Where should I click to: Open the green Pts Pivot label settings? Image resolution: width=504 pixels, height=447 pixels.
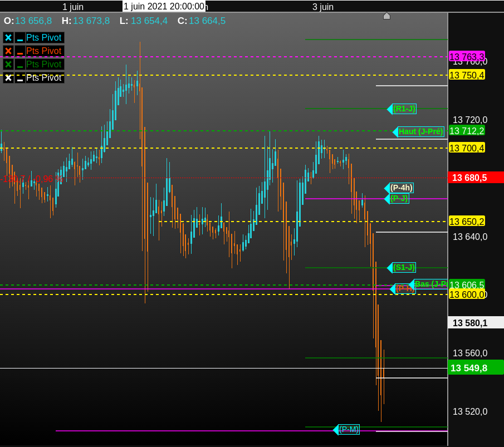pos(43,64)
